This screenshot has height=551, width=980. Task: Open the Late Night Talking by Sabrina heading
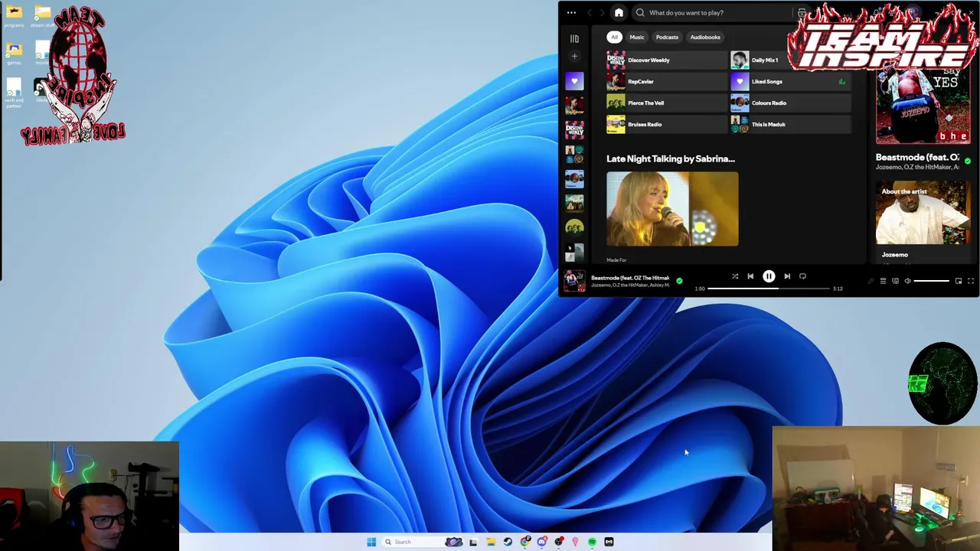pos(671,158)
